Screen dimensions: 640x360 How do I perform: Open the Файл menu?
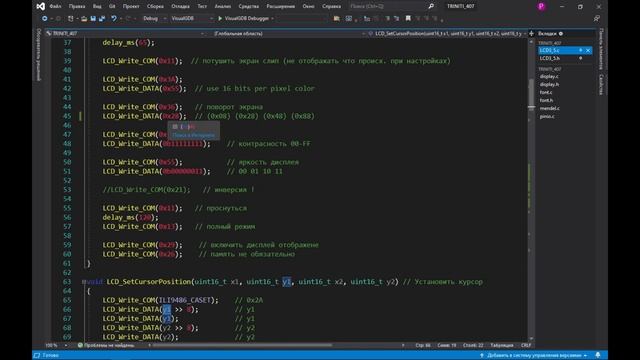[x=55, y=7]
